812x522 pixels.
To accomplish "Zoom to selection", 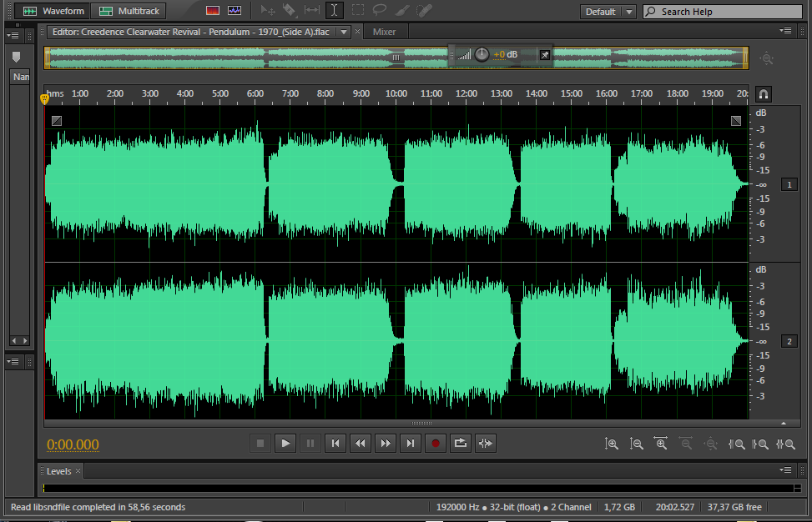I will [785, 444].
